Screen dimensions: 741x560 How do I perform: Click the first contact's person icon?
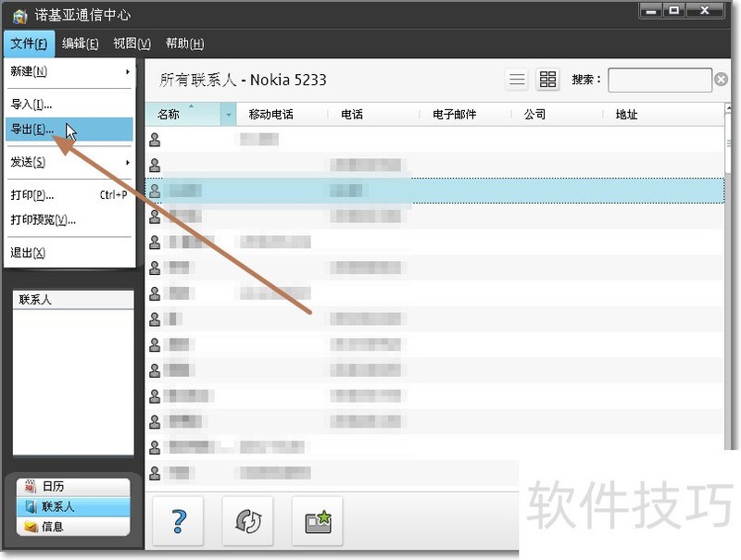coord(155,140)
